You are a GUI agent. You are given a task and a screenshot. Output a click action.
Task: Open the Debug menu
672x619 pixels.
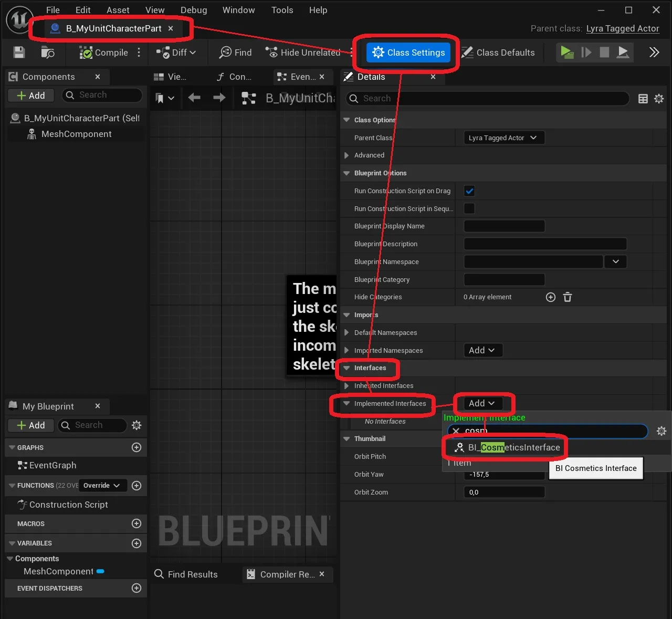click(x=194, y=10)
